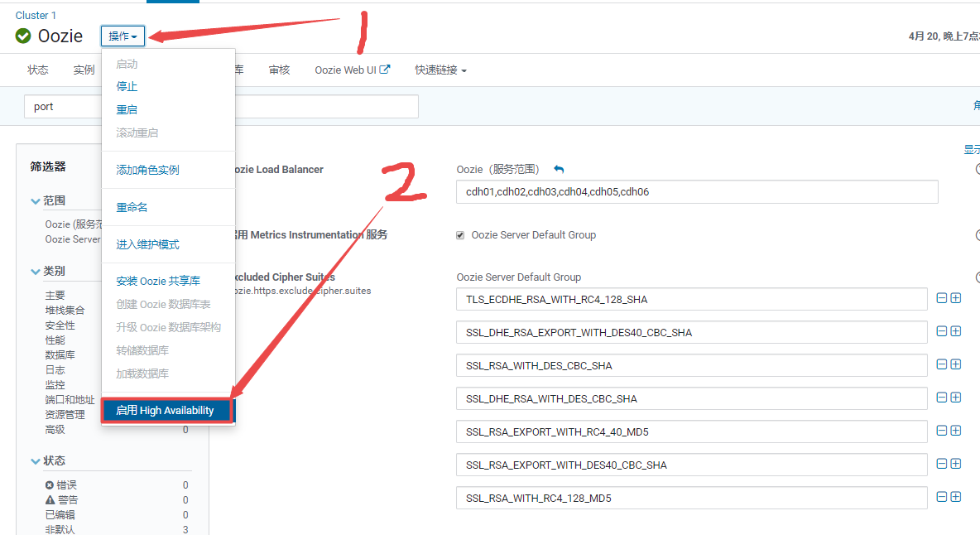
Task: Filter by 数据库 category
Action: (x=60, y=355)
